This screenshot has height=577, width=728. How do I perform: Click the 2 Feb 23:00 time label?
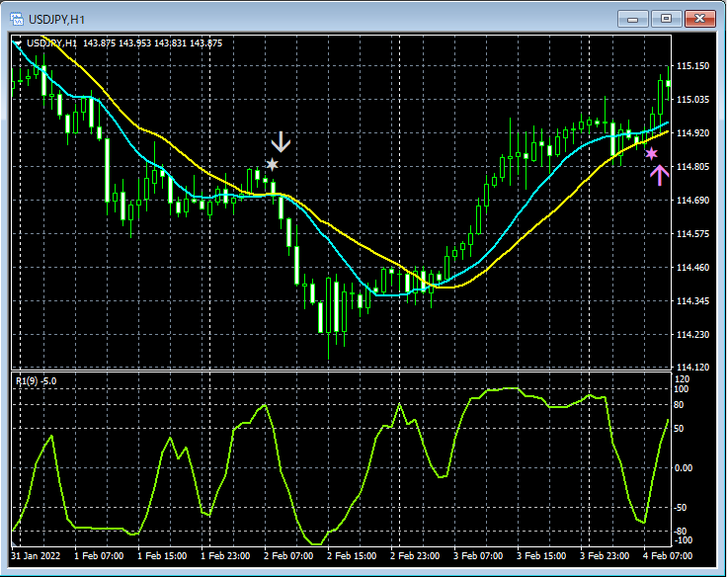pyautogui.click(x=415, y=556)
